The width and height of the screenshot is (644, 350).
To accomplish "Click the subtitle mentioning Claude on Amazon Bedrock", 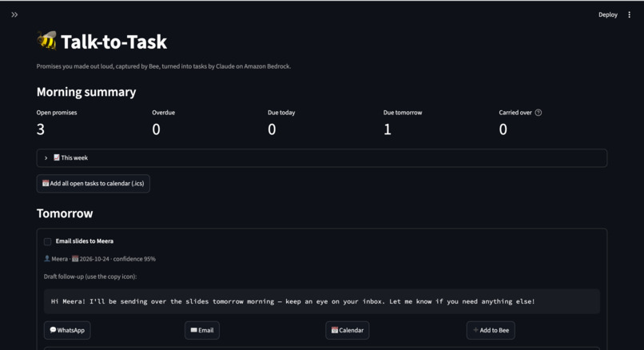I will 164,66.
